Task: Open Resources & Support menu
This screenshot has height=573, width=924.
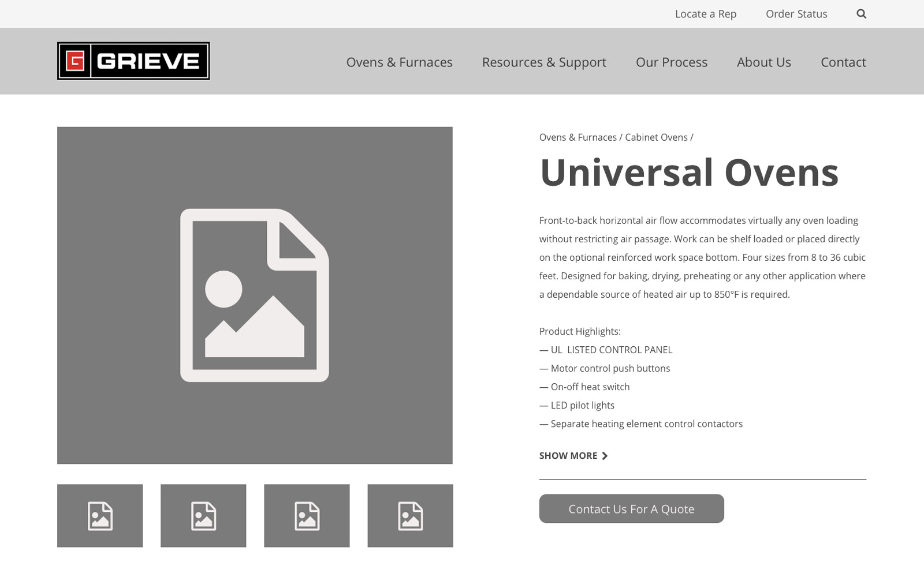Action: point(544,62)
